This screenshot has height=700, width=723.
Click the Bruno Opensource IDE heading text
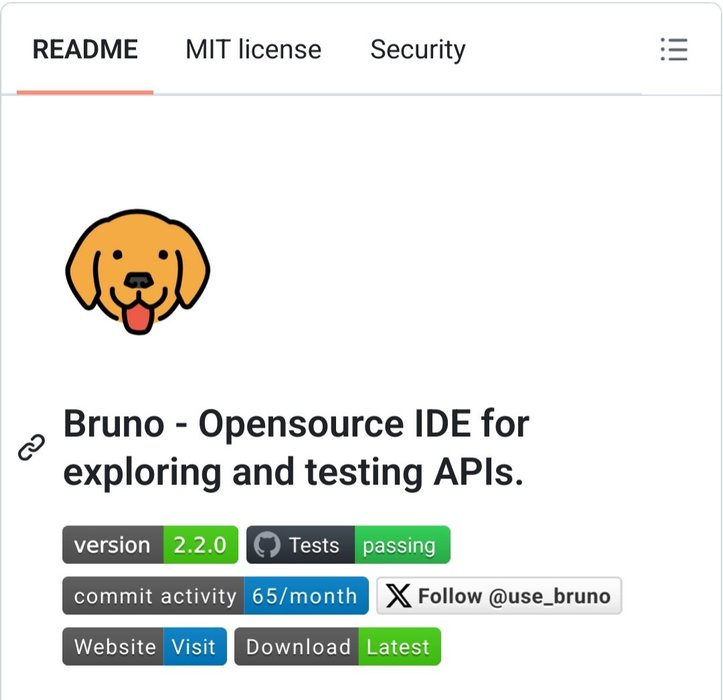296,448
